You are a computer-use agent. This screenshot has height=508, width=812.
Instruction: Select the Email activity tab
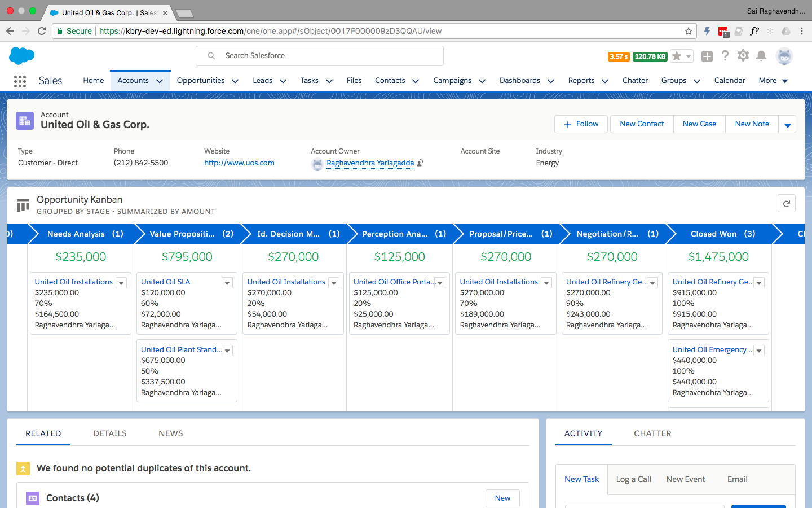coord(738,479)
